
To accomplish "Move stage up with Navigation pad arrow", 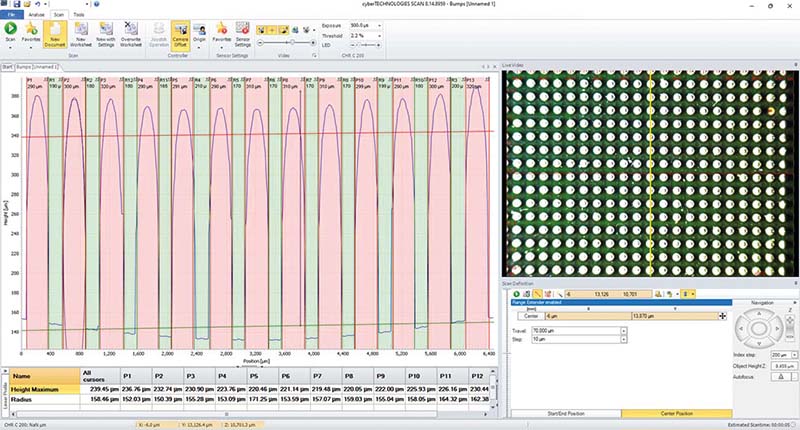I will coord(759,313).
